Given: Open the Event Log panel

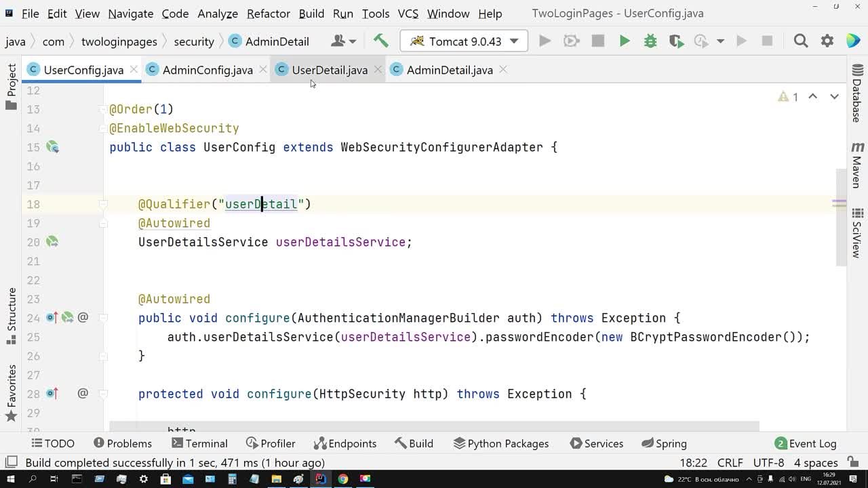Looking at the screenshot, I should (x=806, y=443).
